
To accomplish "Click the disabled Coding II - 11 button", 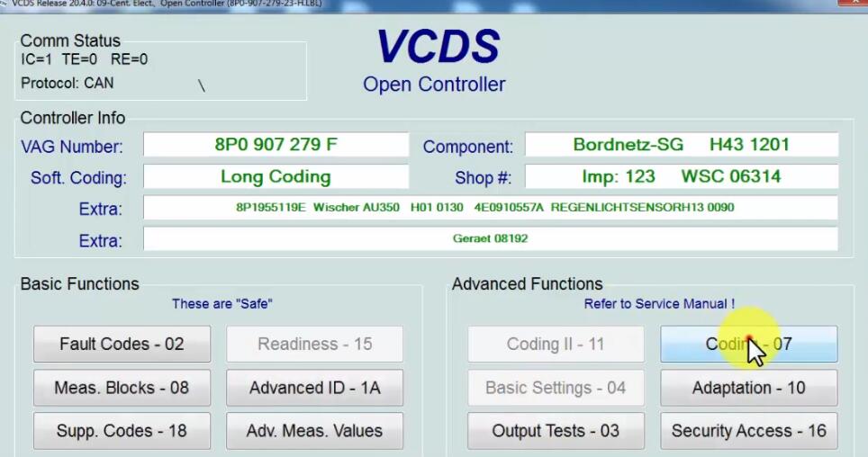I will 556,345.
